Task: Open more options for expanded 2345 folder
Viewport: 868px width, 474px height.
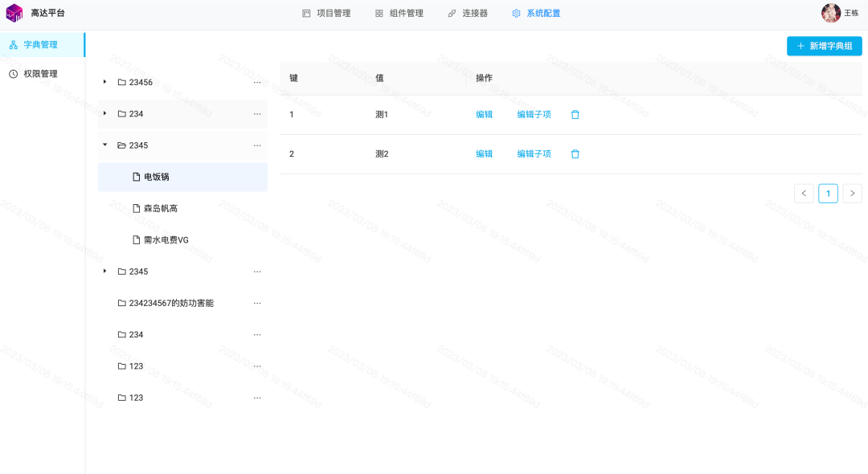Action: click(257, 145)
